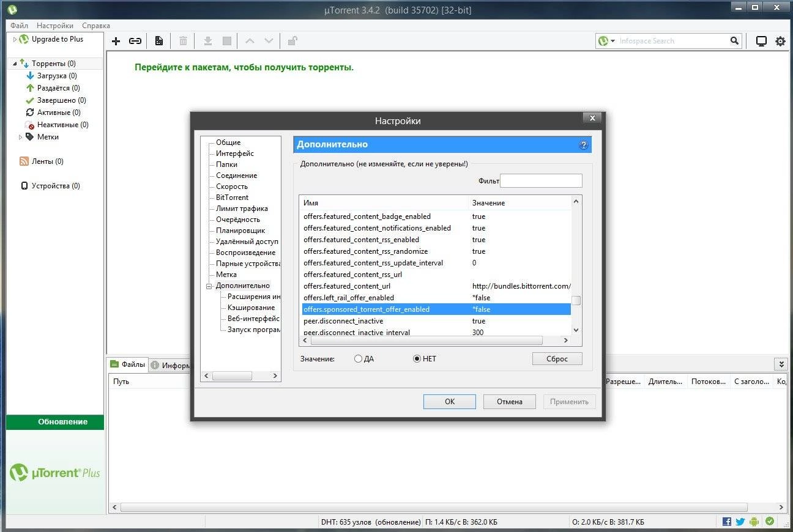
Task: Click the green Обновление button
Action: (x=55, y=421)
